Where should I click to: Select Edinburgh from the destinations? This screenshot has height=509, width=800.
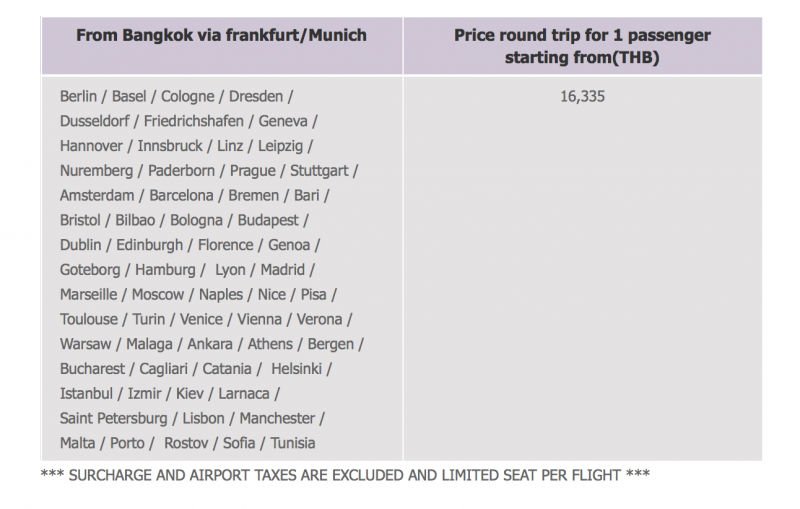(149, 245)
